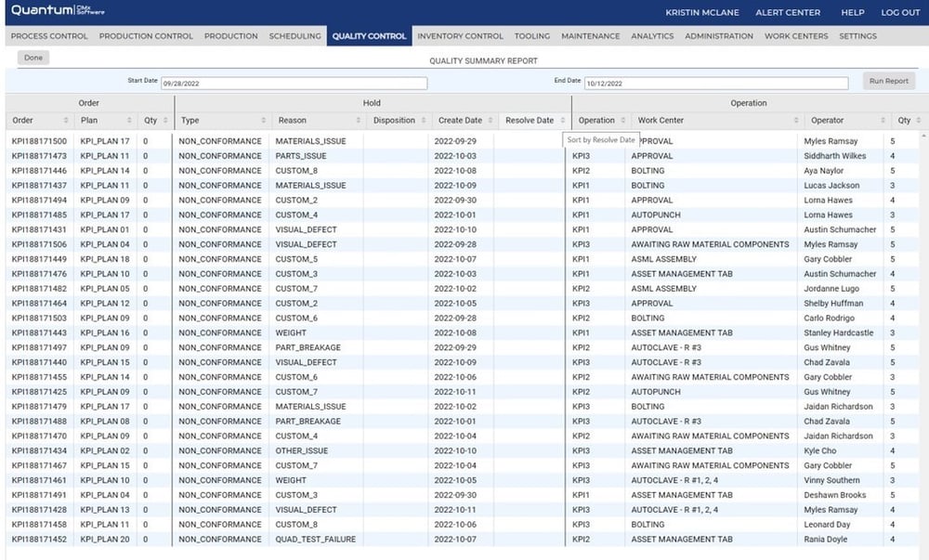This screenshot has width=929, height=560.
Task: Click the Done button
Action: (x=33, y=58)
